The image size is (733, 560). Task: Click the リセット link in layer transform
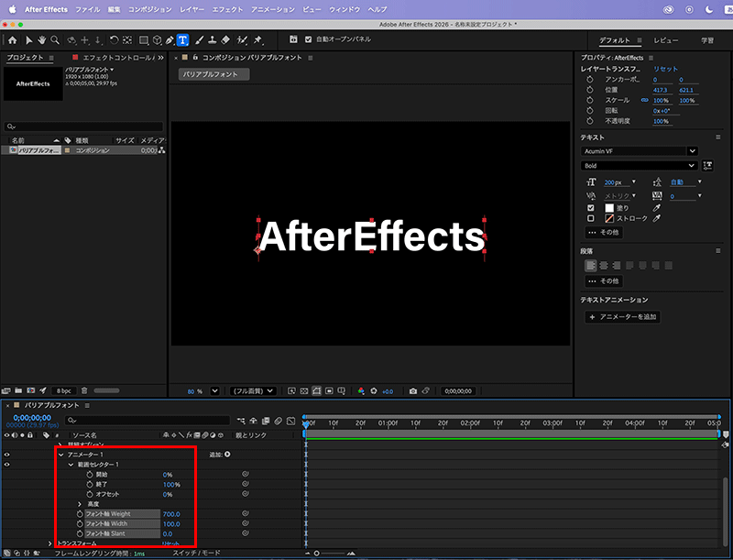click(x=666, y=70)
